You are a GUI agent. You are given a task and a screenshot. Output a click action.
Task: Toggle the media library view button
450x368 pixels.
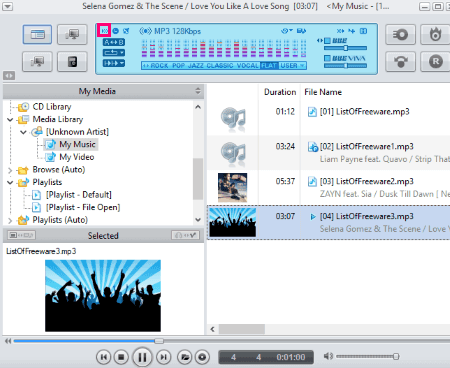tap(37, 34)
